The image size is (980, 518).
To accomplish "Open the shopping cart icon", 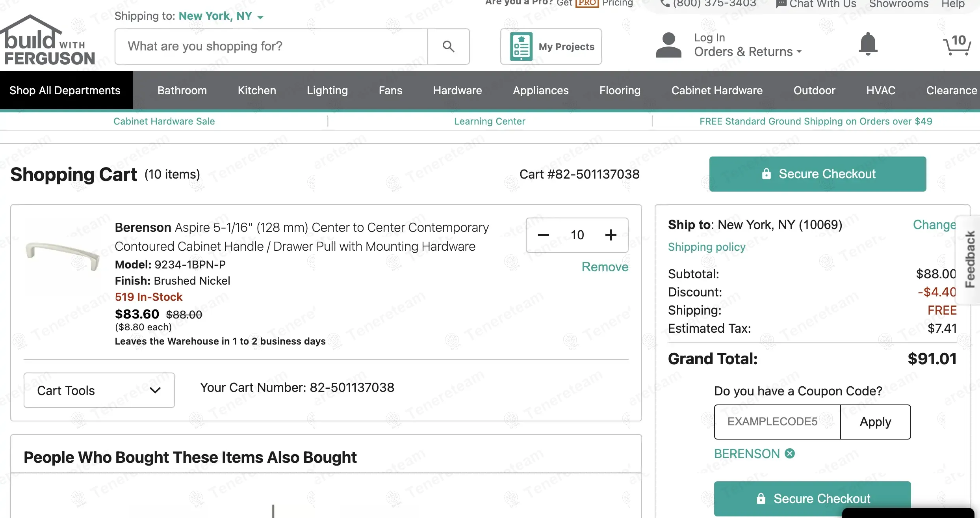I will 957,45.
